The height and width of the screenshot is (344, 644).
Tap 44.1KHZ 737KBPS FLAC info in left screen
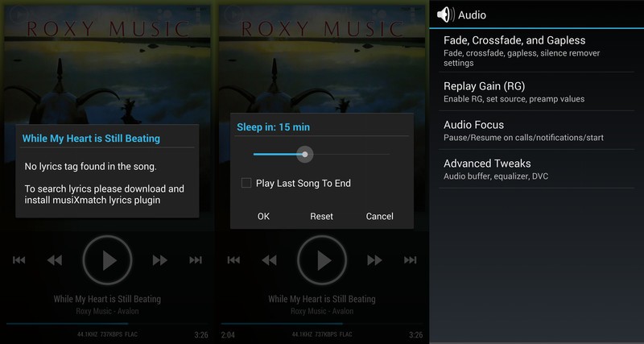pos(108,334)
